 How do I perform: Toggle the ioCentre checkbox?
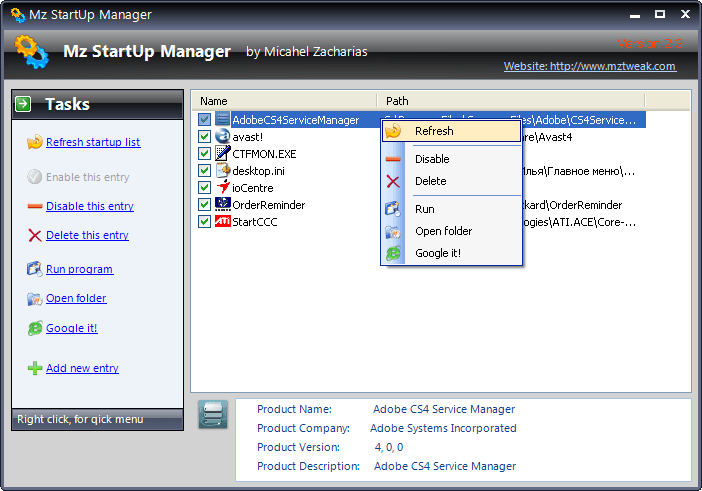pos(204,187)
